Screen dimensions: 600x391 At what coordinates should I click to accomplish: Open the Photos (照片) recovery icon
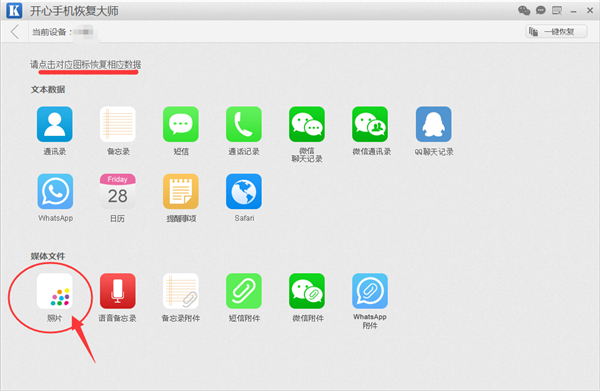click(55, 291)
